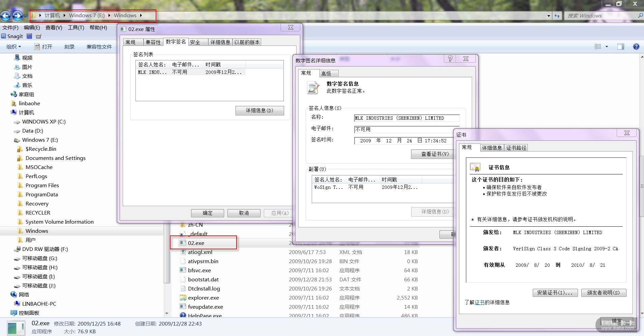Open the Explorer help question-mark icon
This screenshot has height=336, width=644.
(x=636, y=47)
